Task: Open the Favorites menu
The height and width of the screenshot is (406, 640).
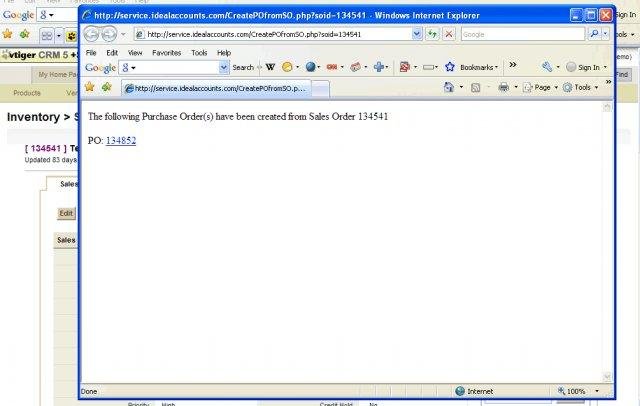Action: 167,53
